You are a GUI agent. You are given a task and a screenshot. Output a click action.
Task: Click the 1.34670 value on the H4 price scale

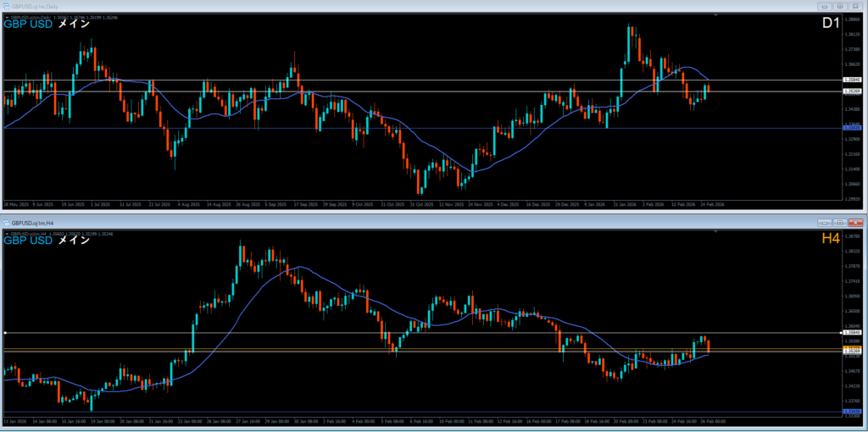coord(853,371)
